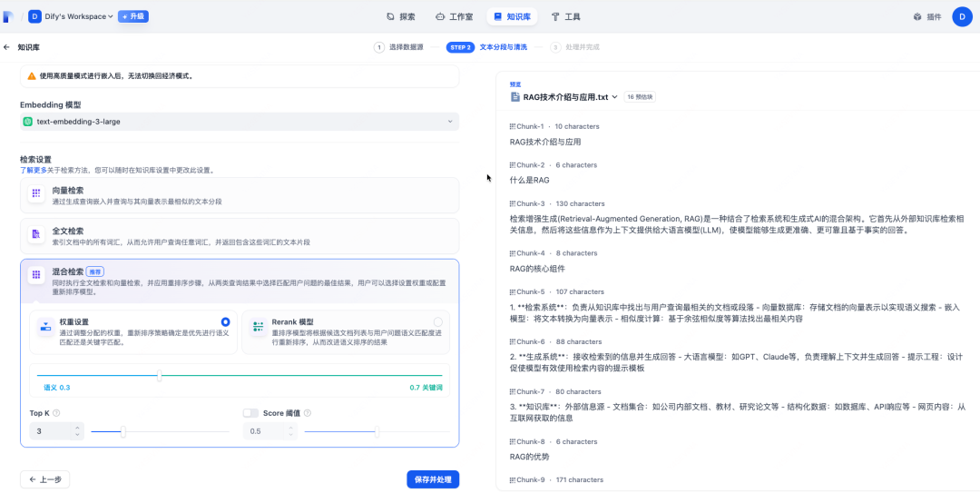Click the Chunk-1 drag handle icon
Screen dimensions: 980x493
point(513,126)
